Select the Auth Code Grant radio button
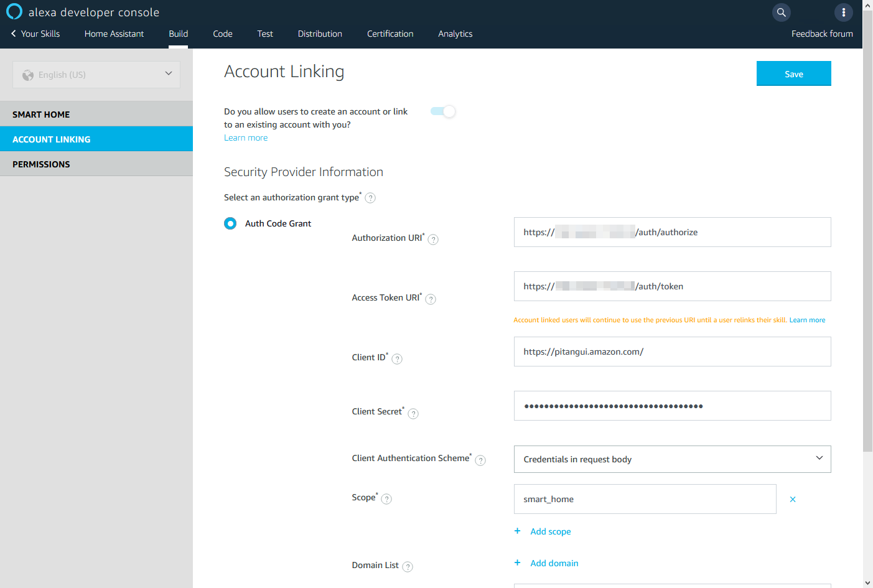The height and width of the screenshot is (588, 873). [x=230, y=223]
